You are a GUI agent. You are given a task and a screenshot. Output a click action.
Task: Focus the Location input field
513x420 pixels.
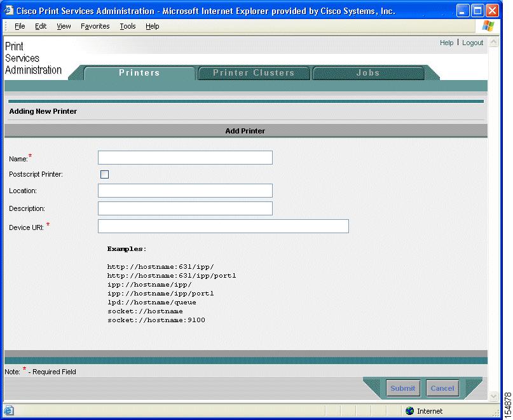point(185,191)
